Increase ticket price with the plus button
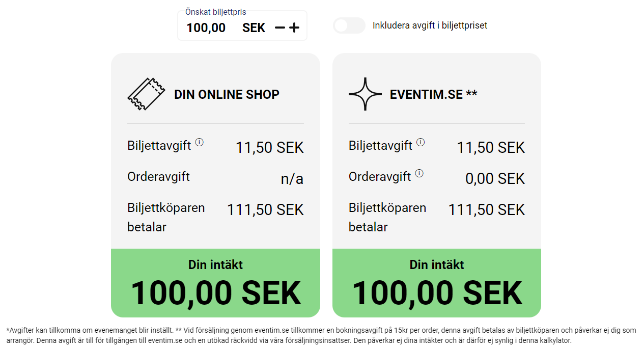The width and height of the screenshot is (644, 347). pyautogui.click(x=294, y=28)
